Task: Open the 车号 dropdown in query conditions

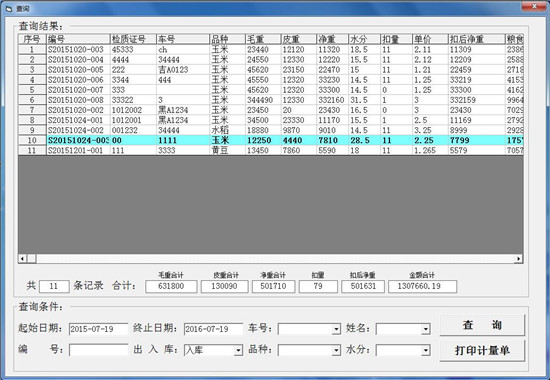Action: tap(336, 329)
